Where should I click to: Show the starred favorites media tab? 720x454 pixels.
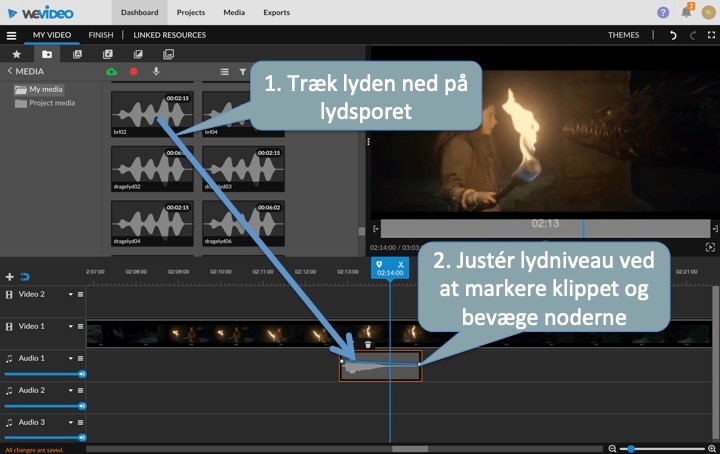click(17, 54)
